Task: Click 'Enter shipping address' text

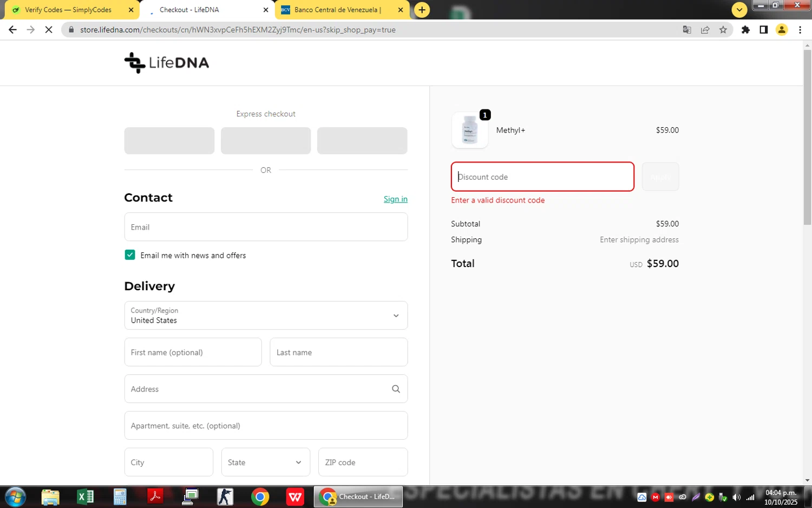Action: tap(639, 239)
